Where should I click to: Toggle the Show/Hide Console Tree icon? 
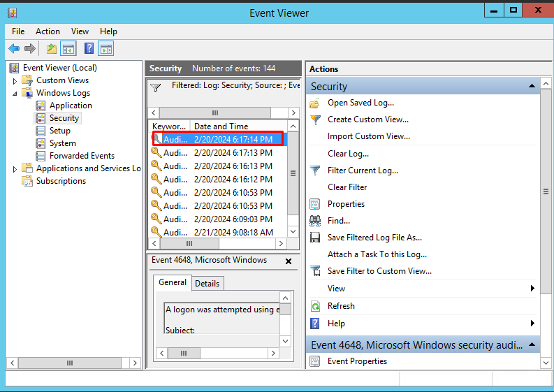click(68, 48)
